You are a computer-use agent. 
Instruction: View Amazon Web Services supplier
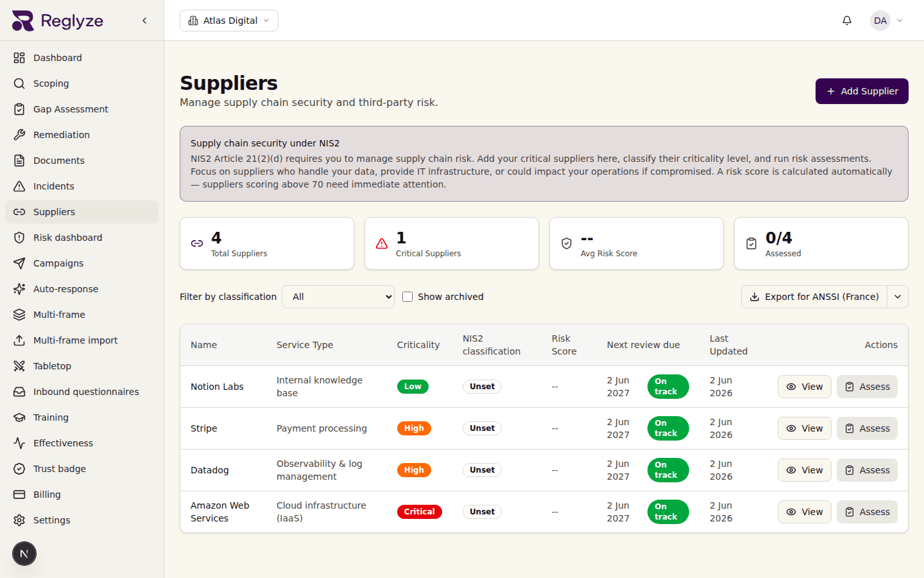805,512
